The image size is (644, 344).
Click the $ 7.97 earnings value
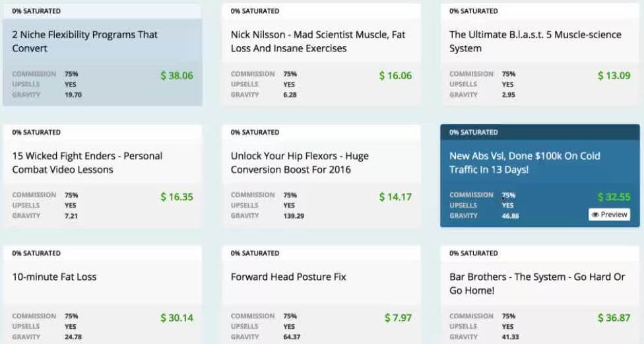[x=398, y=318]
